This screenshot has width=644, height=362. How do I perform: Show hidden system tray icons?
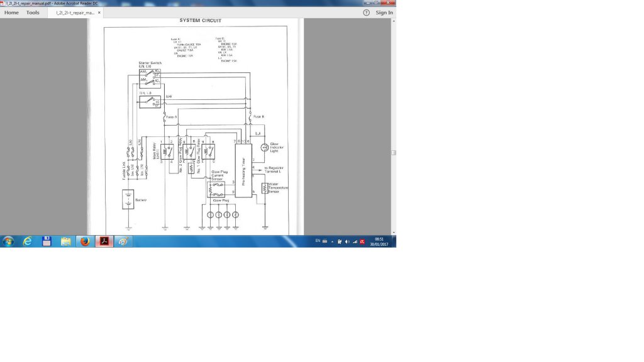pos(332,241)
